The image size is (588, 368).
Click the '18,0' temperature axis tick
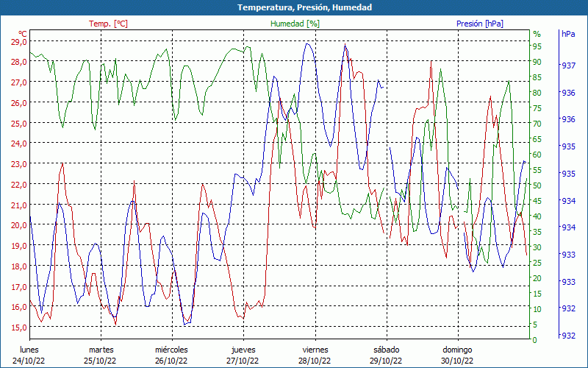(19, 266)
